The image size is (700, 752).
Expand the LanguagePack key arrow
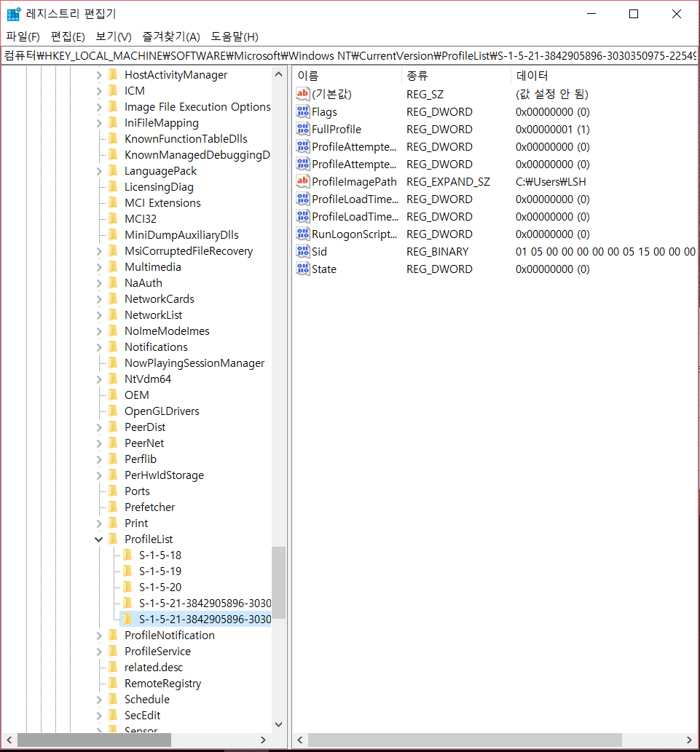coord(99,171)
